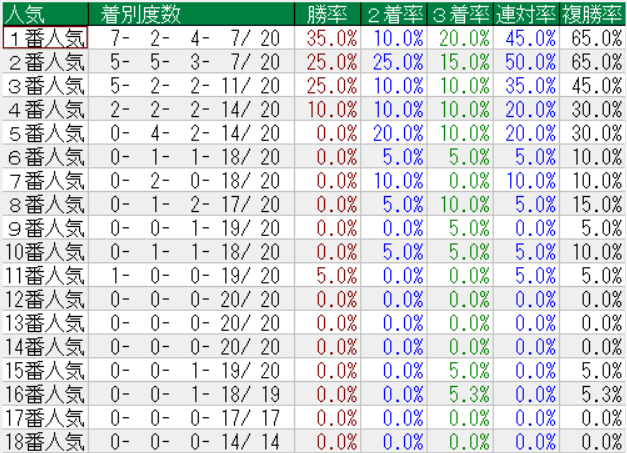The width and height of the screenshot is (627, 453).
Task: Click the 2番人気 row label
Action: click(x=45, y=61)
